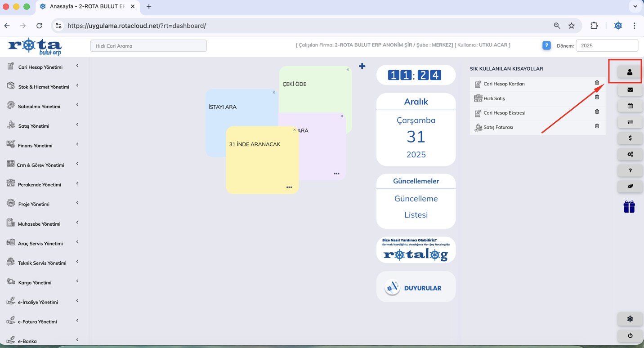Image resolution: width=644 pixels, height=348 pixels.
Task: Click the blue gift box icon
Action: pos(629,207)
